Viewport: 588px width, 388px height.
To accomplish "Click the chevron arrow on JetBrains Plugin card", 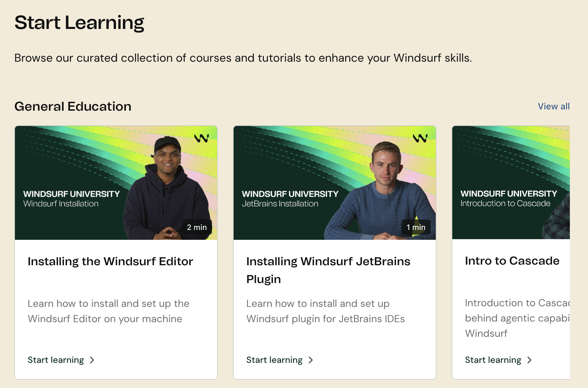I will [x=311, y=360].
